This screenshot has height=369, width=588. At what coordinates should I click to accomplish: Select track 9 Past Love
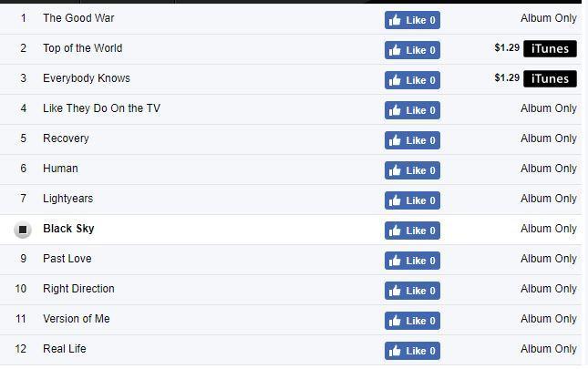(x=67, y=259)
